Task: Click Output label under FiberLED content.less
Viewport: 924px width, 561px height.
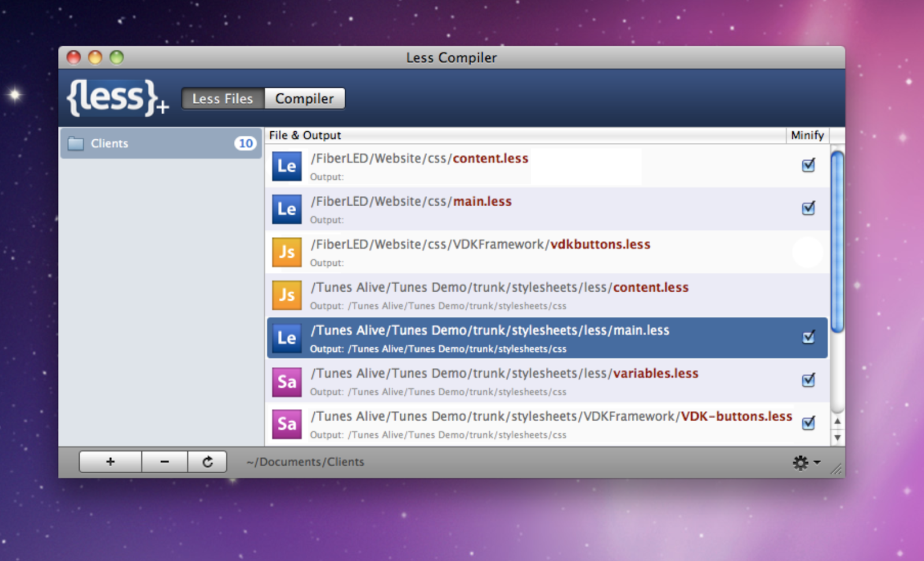Action: click(x=327, y=177)
